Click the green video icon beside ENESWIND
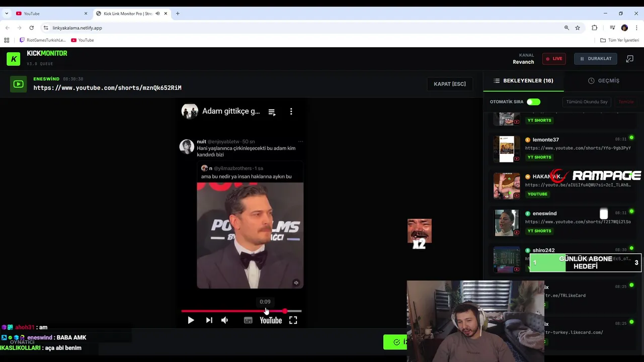Image resolution: width=644 pixels, height=362 pixels. click(x=18, y=84)
